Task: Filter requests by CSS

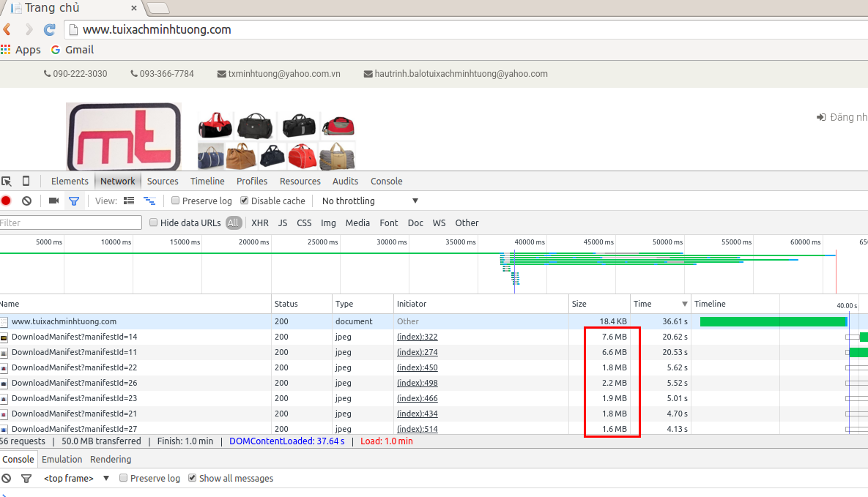Action: pyautogui.click(x=304, y=223)
